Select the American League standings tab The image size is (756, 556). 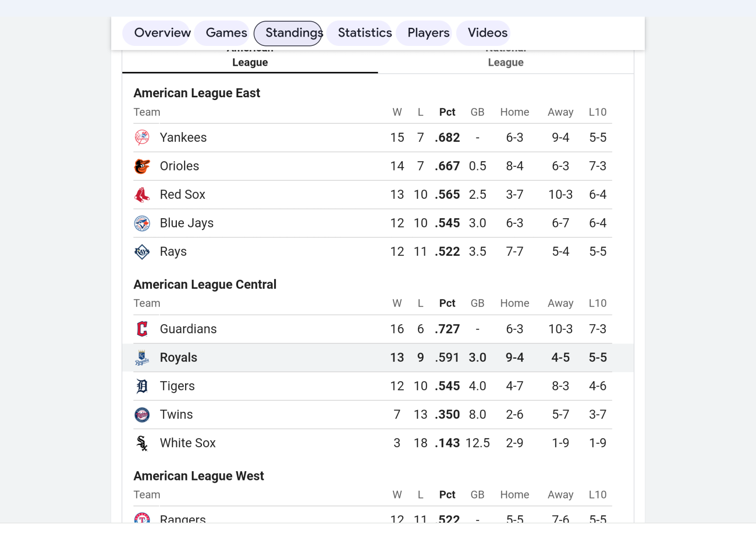250,62
